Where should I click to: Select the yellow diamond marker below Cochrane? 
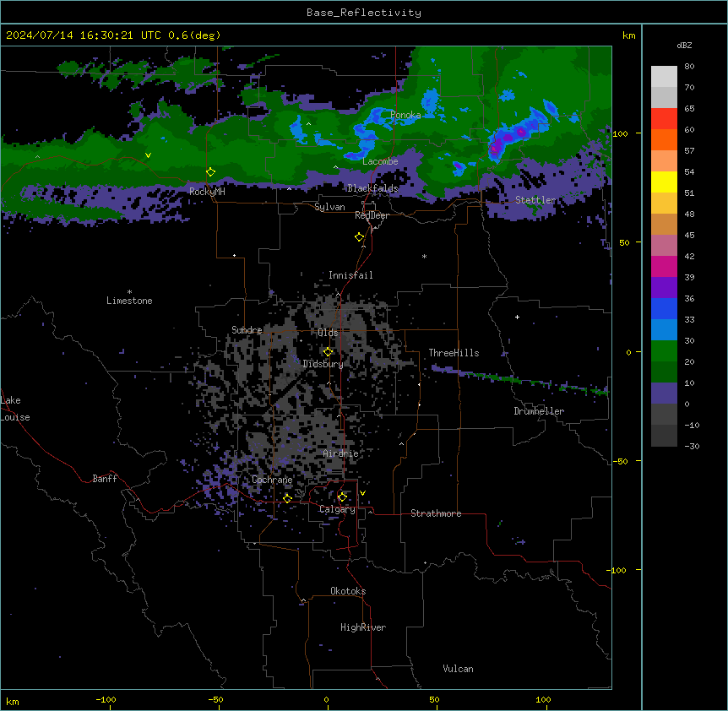click(287, 498)
